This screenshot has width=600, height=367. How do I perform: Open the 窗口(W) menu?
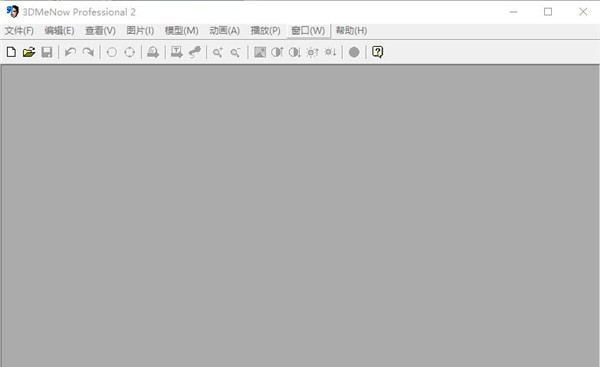click(x=308, y=31)
